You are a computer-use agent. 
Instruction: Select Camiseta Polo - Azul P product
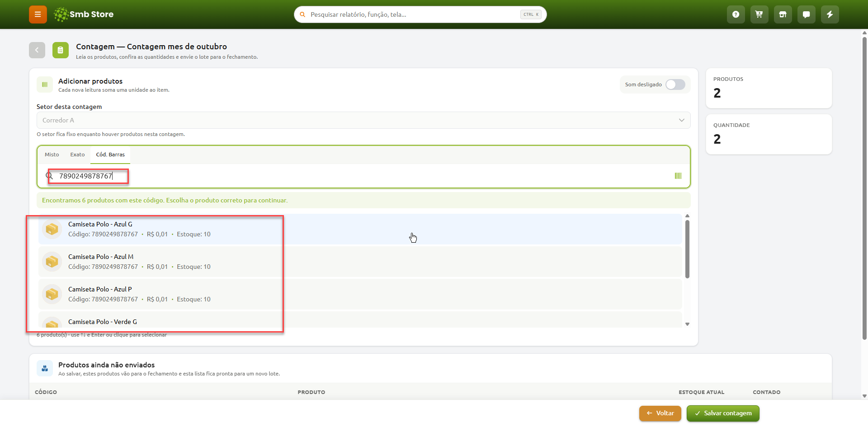point(360,294)
